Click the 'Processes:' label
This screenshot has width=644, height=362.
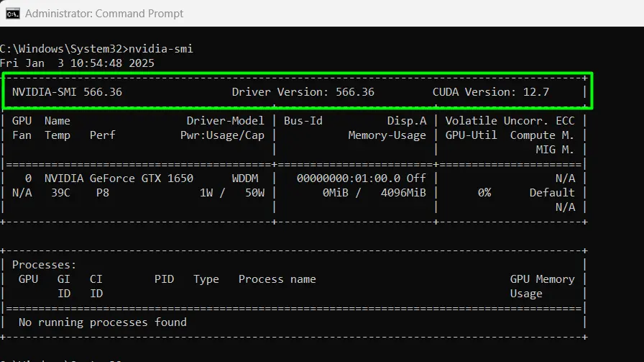click(44, 265)
